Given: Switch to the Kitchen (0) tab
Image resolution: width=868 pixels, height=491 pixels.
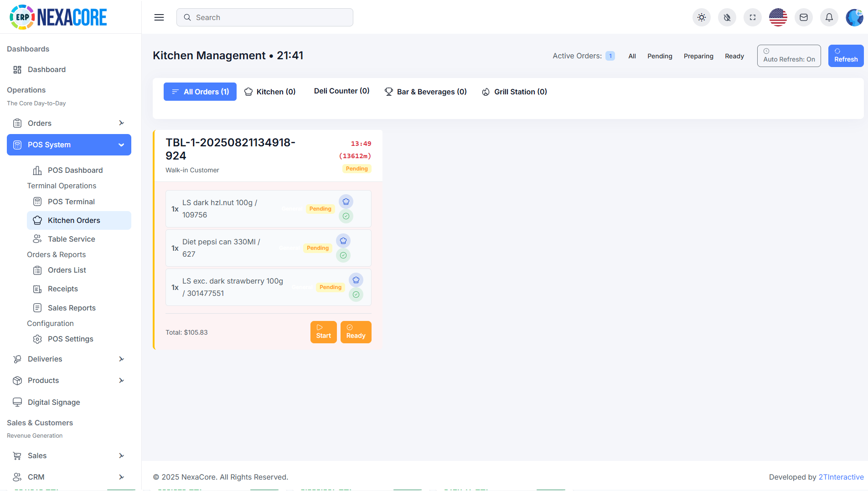Looking at the screenshot, I should tap(270, 92).
